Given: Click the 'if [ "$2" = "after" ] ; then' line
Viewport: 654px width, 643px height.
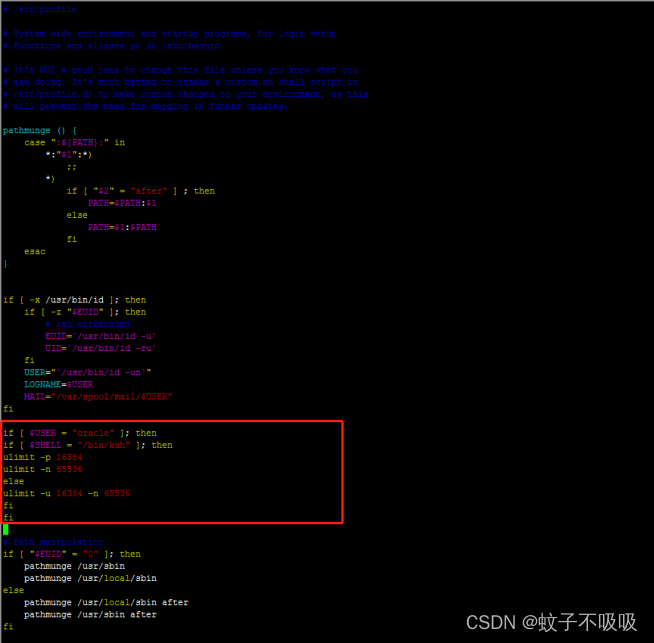Looking at the screenshot, I should point(141,191).
